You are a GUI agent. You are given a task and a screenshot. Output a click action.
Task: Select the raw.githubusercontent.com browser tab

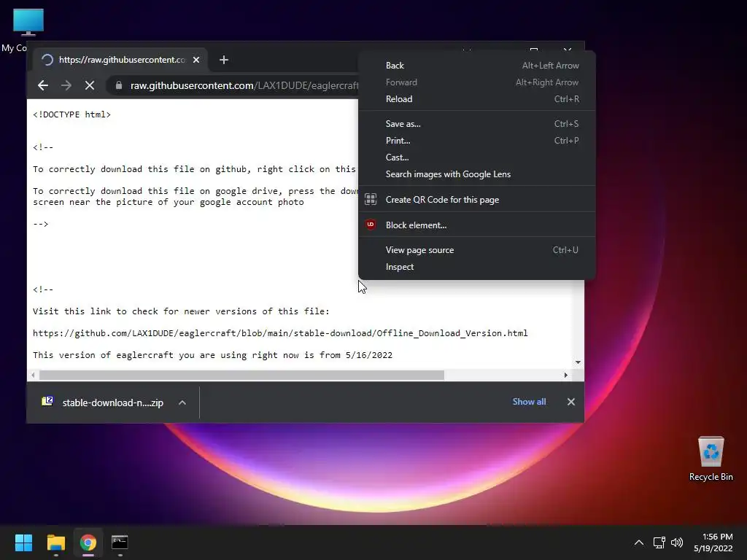120,60
